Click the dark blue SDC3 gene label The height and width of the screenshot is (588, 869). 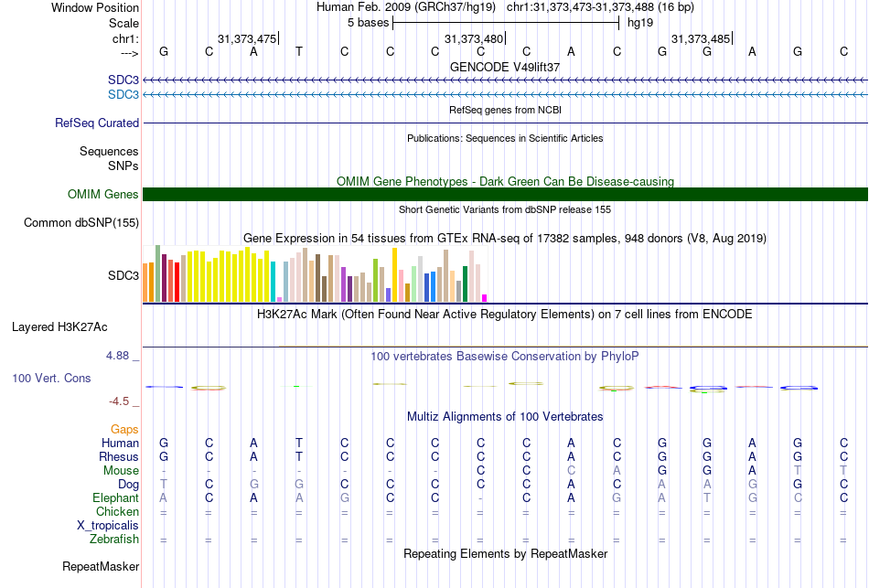(x=123, y=80)
